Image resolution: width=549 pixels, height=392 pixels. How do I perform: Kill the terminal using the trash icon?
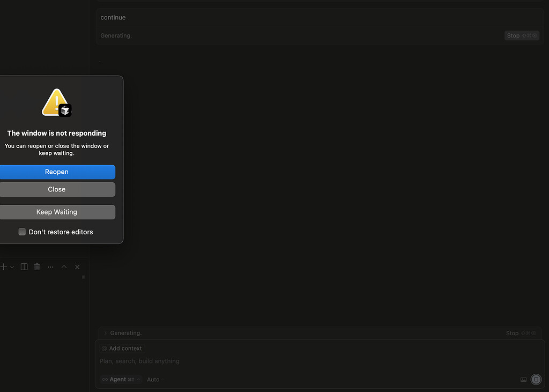pyautogui.click(x=36, y=267)
